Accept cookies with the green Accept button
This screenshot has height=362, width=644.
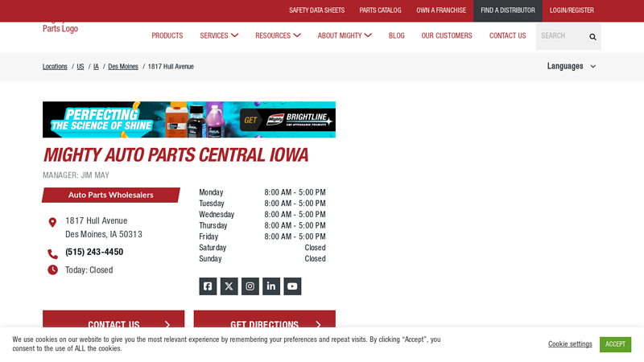[x=615, y=344]
